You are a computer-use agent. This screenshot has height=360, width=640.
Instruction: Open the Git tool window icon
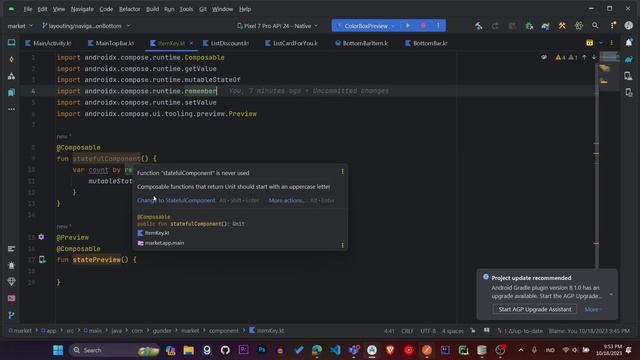[11, 315]
